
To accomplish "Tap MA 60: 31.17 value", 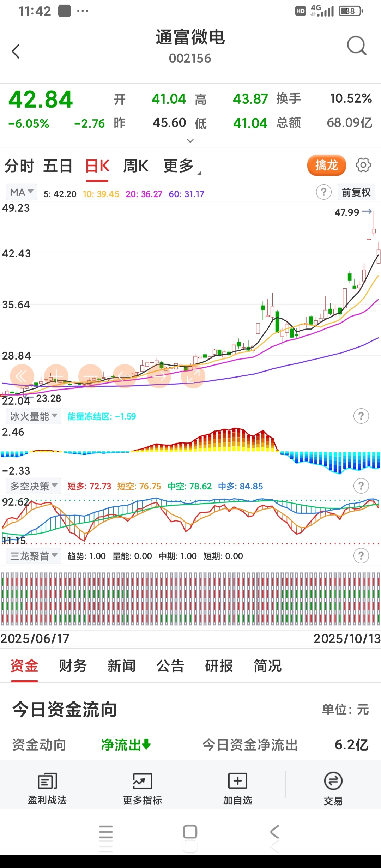I will tap(186, 194).
